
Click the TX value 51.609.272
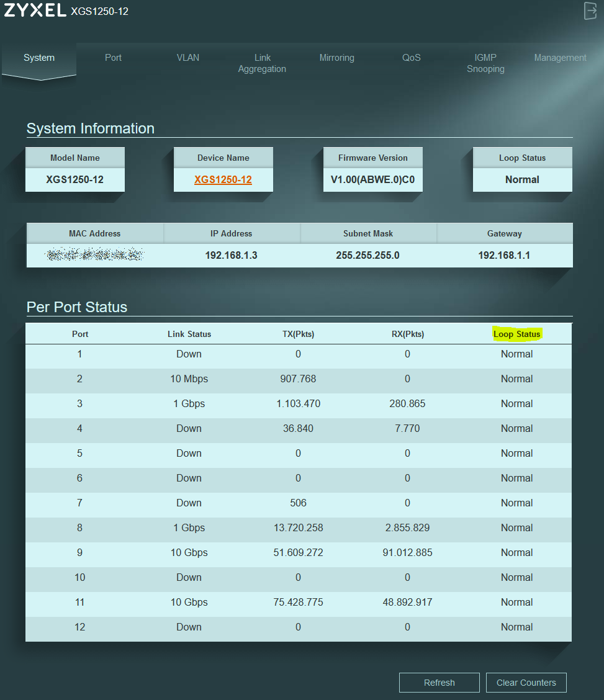(298, 553)
